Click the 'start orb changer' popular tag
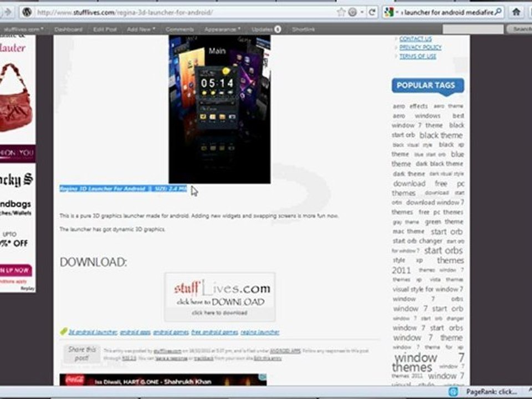The width and height of the screenshot is (532, 399). (x=417, y=241)
